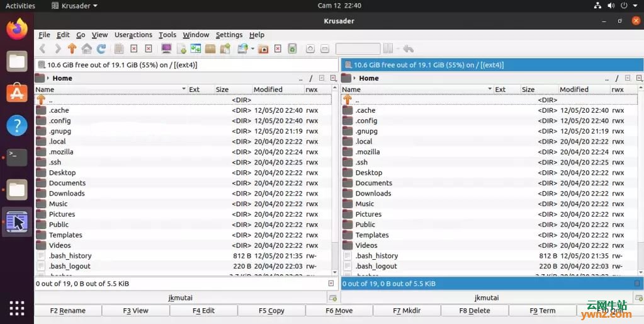Pack files with the brown box icon
Screen dimensions: 644x324
point(210,49)
